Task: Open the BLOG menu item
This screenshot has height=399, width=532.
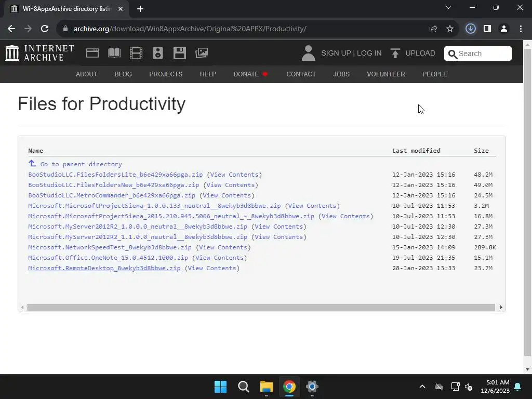Action: click(x=123, y=74)
